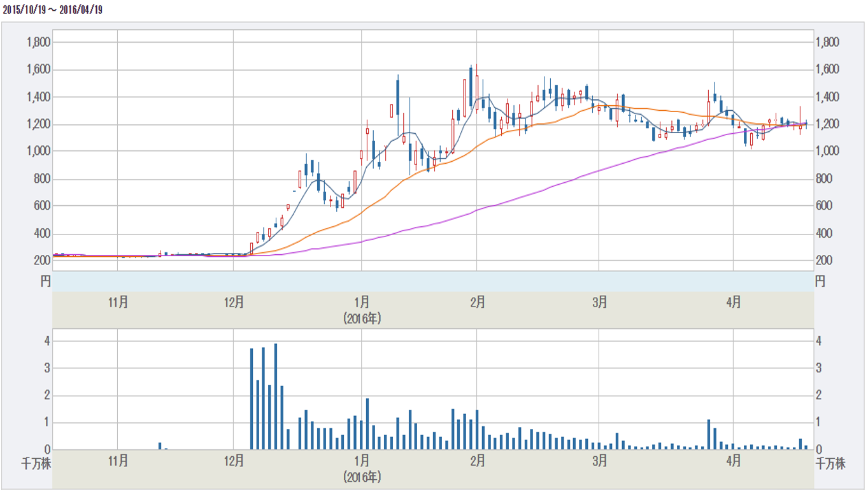Click the 1,000 label on right price axis
This screenshot has height=490, width=868.
tap(828, 152)
